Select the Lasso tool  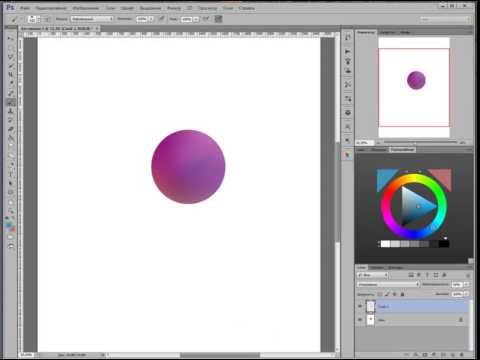[11, 57]
